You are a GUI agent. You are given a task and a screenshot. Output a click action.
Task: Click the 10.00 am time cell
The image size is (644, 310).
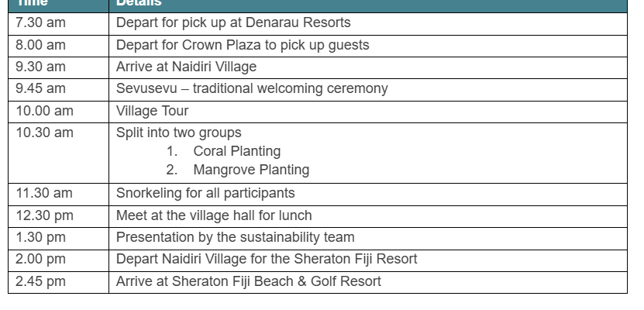pyautogui.click(x=58, y=112)
